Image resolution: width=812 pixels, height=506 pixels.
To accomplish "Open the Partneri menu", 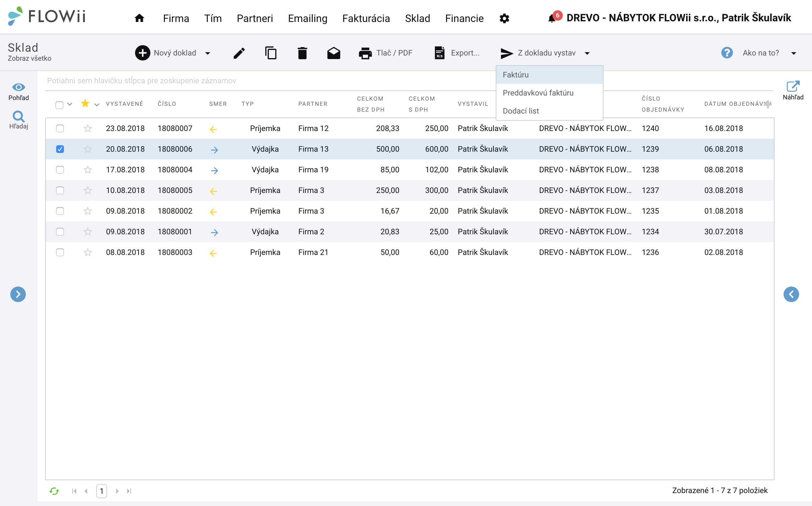I will point(255,18).
